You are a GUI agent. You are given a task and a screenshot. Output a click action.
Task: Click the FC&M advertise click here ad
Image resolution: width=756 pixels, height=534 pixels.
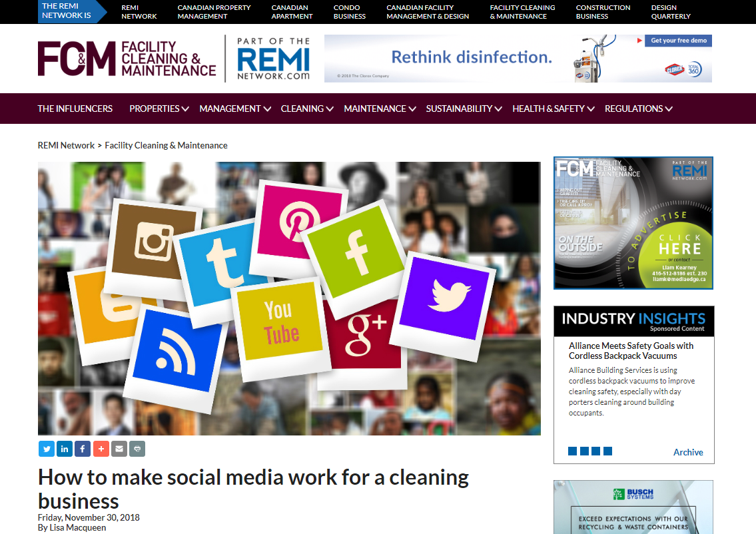tap(633, 222)
